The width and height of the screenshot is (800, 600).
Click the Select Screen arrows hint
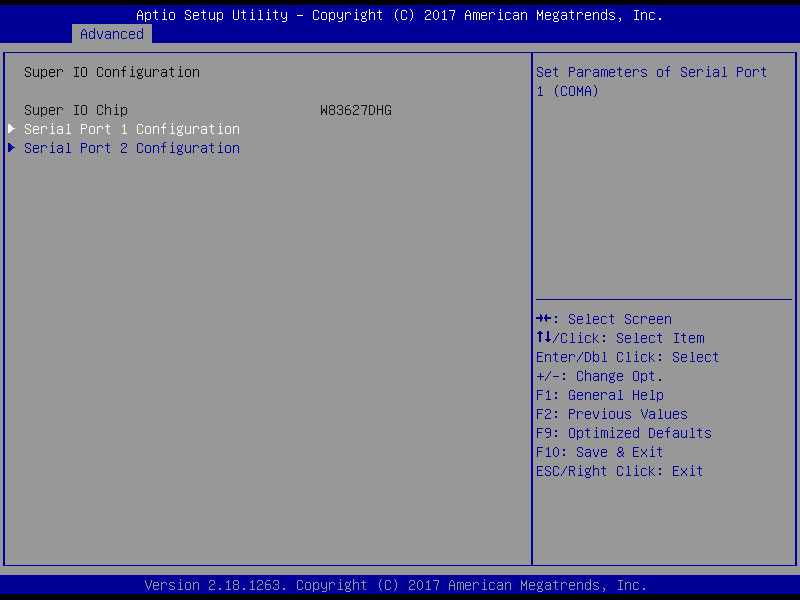pos(604,319)
